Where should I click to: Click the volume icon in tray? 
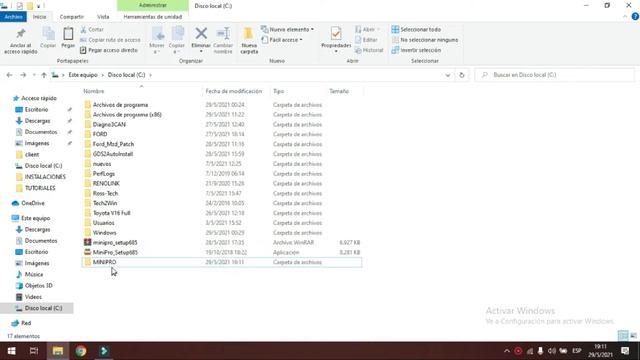click(552, 351)
